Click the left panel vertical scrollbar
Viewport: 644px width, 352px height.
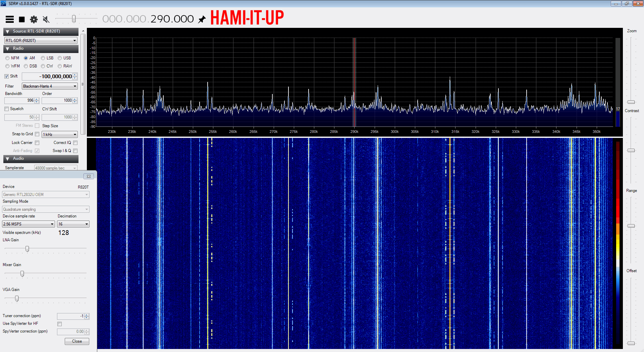(x=83, y=84)
